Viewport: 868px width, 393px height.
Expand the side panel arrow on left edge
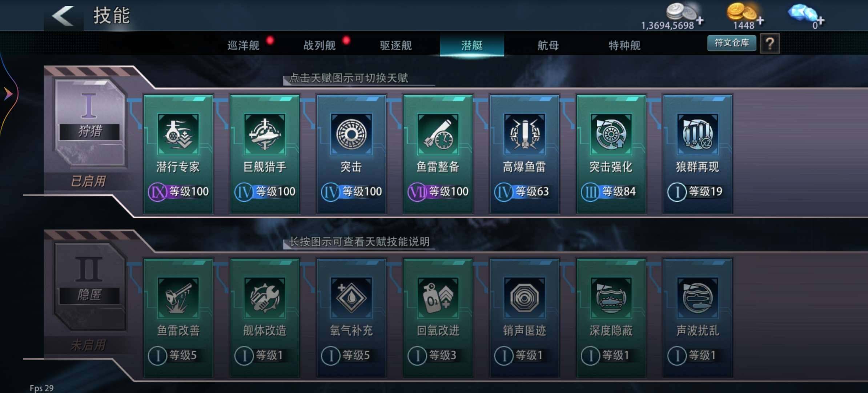pyautogui.click(x=8, y=94)
